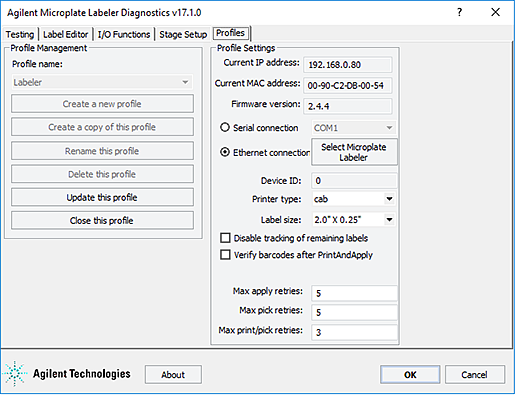This screenshot has width=518, height=398.
Task: Check Verify barcodes after PrintAndApply
Action: coord(225,255)
